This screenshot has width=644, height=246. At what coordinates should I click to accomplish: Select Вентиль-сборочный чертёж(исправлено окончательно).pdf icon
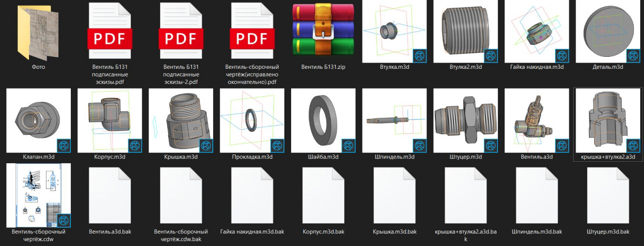(x=252, y=32)
